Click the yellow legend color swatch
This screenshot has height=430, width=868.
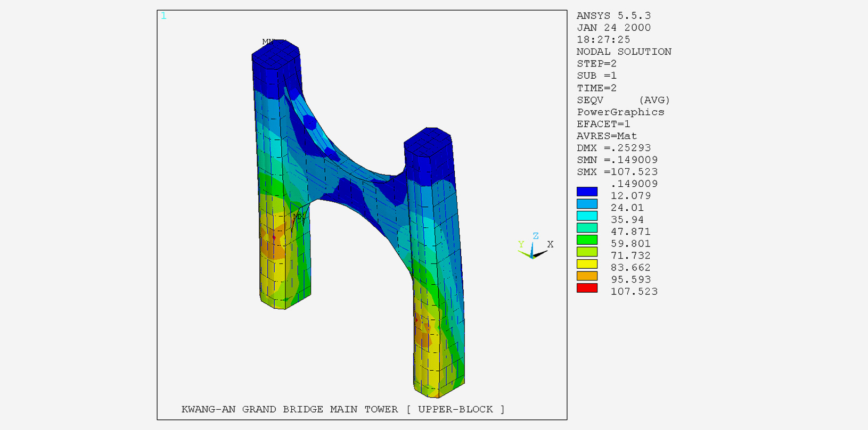pyautogui.click(x=587, y=264)
